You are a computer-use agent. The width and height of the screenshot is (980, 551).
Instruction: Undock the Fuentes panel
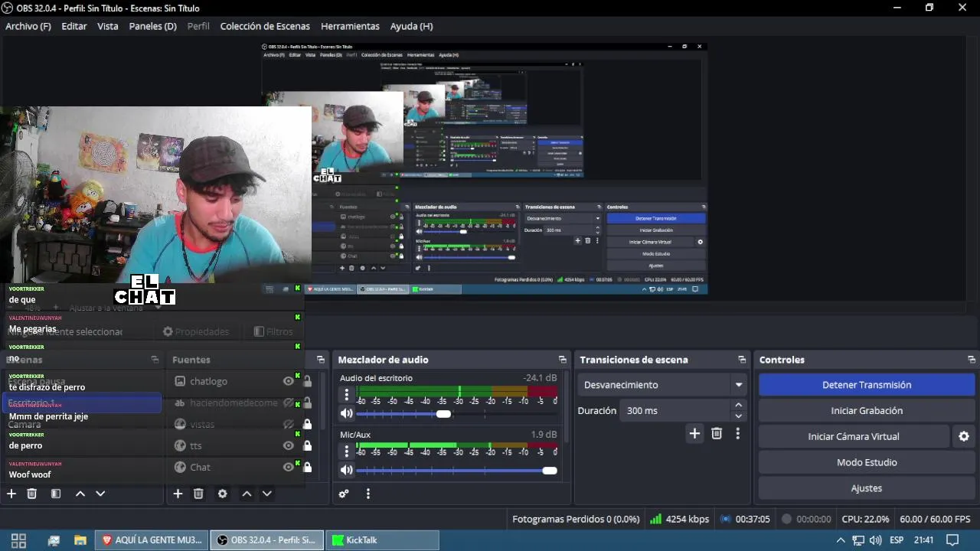(320, 360)
